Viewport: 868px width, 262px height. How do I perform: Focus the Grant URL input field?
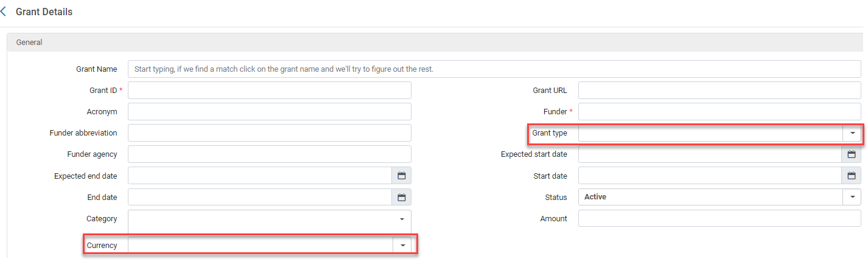pos(719,91)
